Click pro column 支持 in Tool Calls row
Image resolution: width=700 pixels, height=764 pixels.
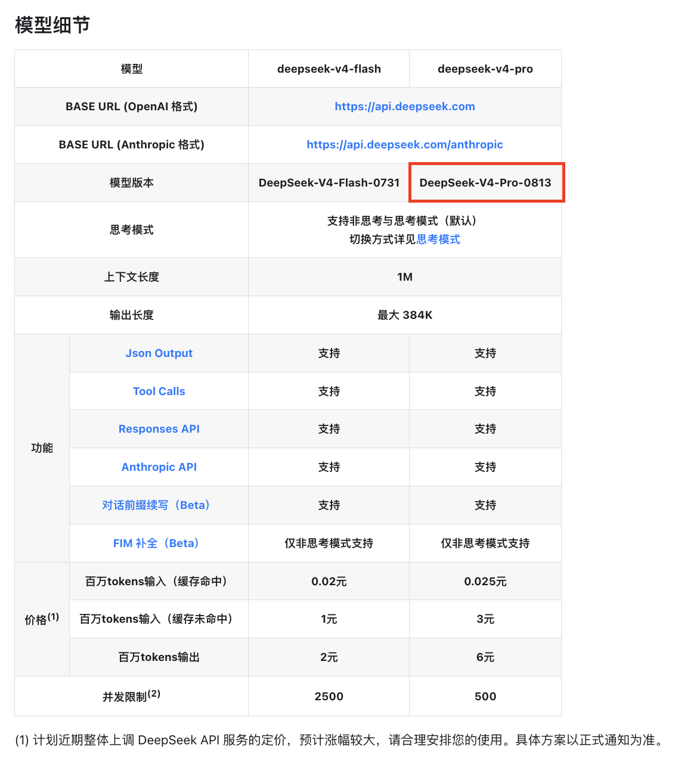[x=485, y=392]
